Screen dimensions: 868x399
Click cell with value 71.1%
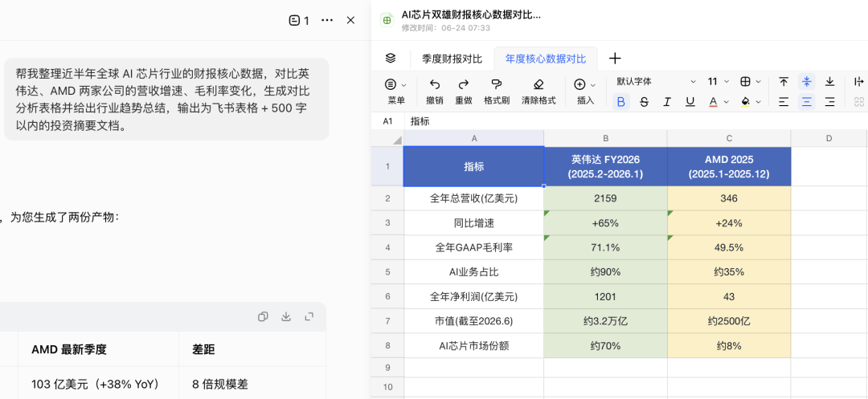pyautogui.click(x=606, y=247)
